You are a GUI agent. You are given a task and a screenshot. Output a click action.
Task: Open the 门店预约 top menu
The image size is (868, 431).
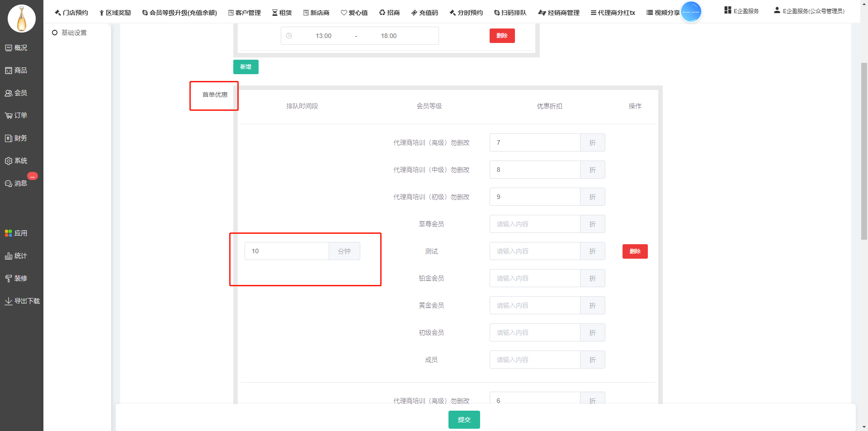click(71, 13)
